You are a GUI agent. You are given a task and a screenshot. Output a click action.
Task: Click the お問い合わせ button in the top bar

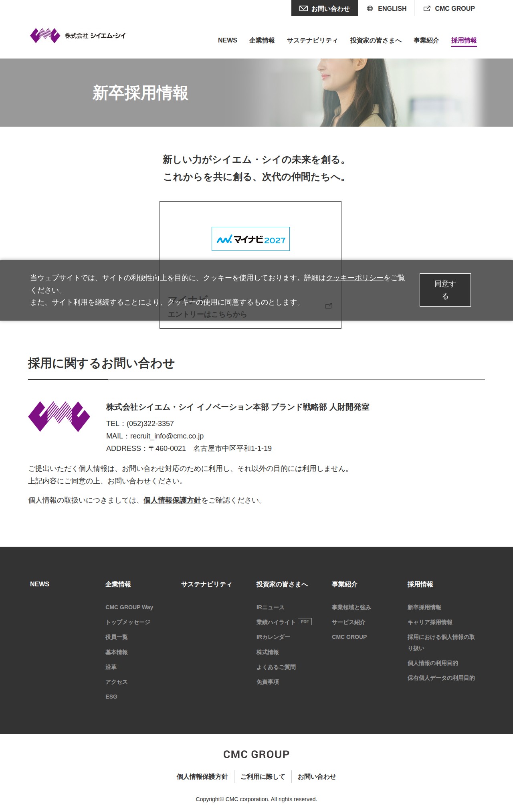[x=325, y=8]
